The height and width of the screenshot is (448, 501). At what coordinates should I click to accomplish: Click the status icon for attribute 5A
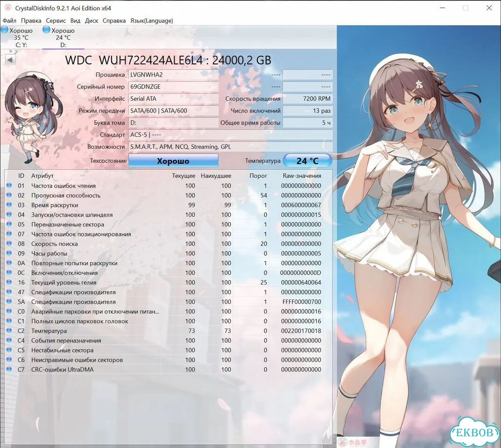(9, 301)
